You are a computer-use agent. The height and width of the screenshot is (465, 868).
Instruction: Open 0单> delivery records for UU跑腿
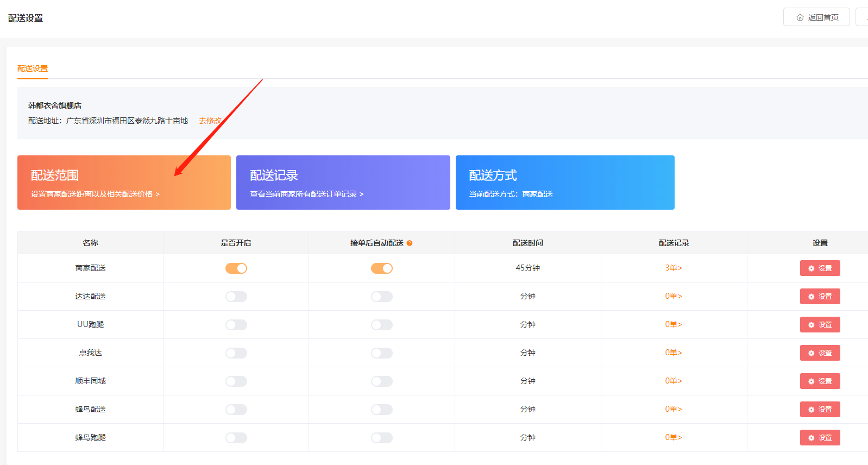(x=674, y=324)
